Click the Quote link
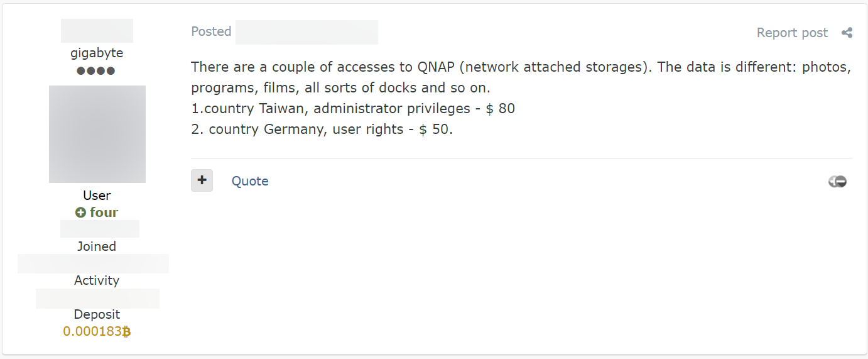 tap(250, 181)
